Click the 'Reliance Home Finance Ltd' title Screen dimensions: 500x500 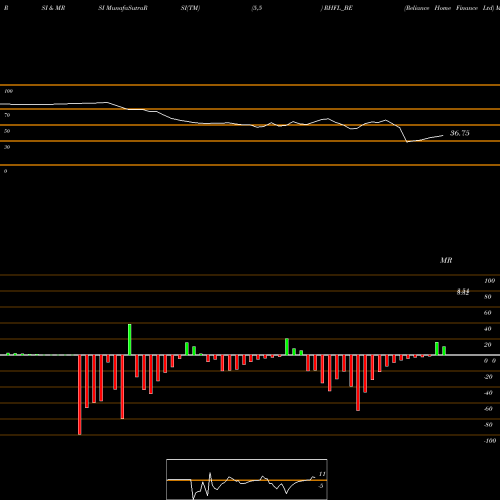click(449, 8)
